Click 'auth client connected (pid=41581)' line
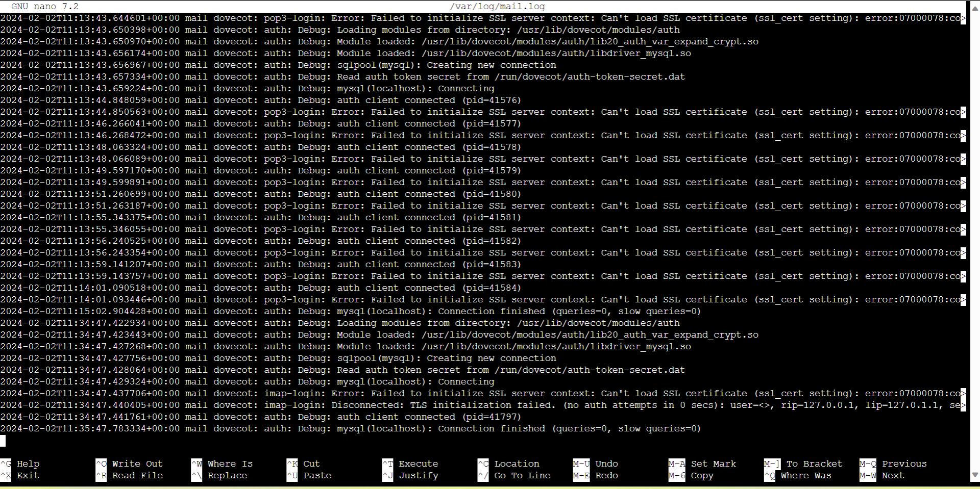Image resolution: width=980 pixels, height=489 pixels. pos(260,218)
